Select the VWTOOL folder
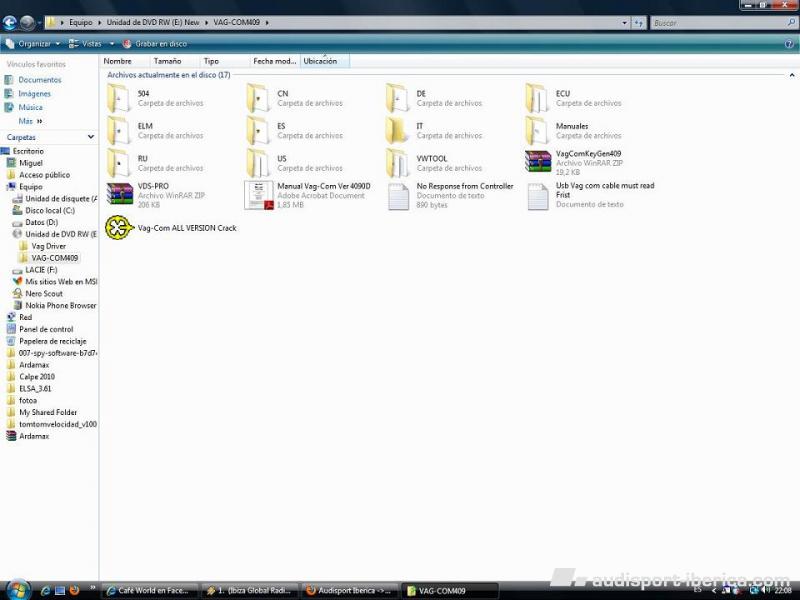Viewport: 800px width, 600px height. pos(435,163)
